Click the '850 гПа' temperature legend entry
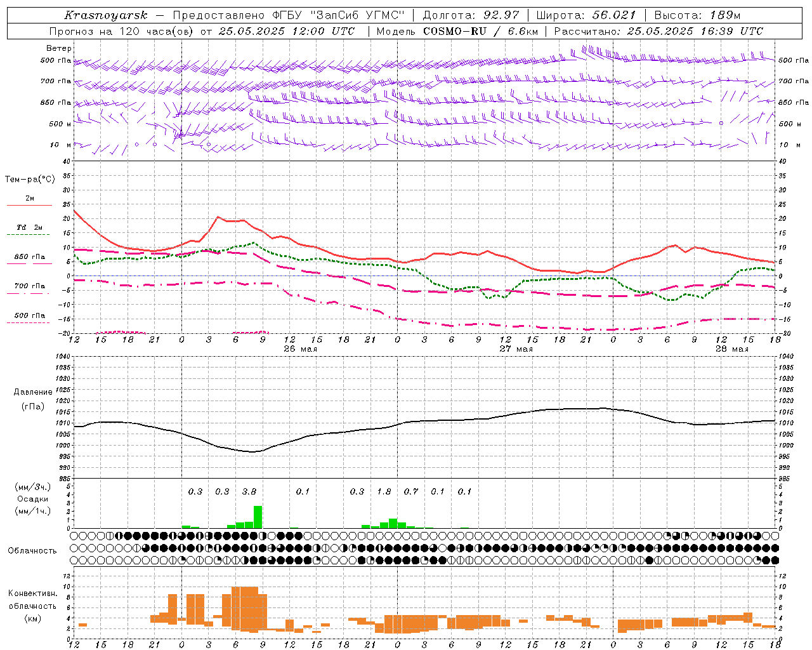The width and height of the screenshot is (812, 650). pyautogui.click(x=30, y=257)
